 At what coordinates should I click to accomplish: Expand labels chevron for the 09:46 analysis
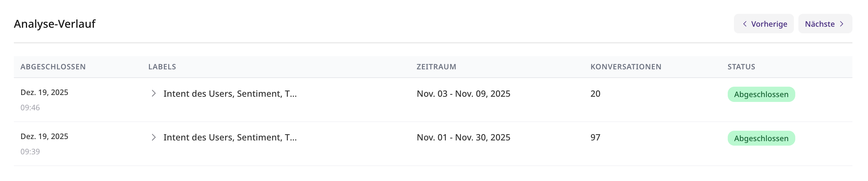pos(154,94)
